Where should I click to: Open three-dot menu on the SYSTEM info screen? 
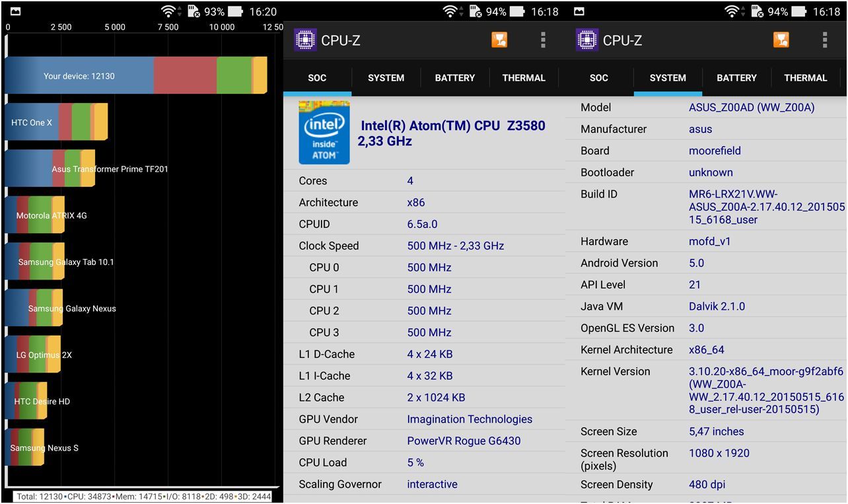[x=824, y=40]
